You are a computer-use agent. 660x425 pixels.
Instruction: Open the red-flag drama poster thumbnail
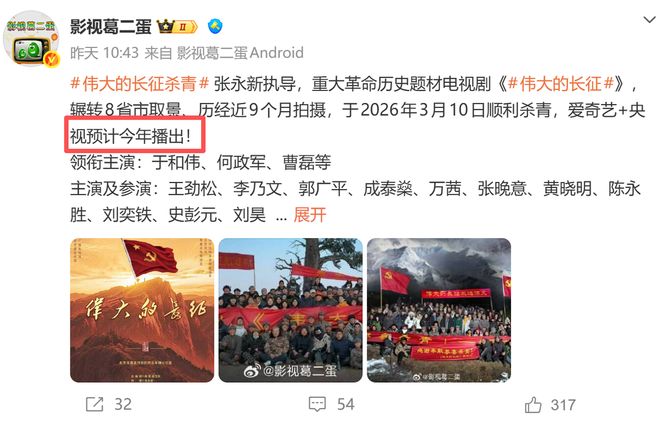click(142, 311)
